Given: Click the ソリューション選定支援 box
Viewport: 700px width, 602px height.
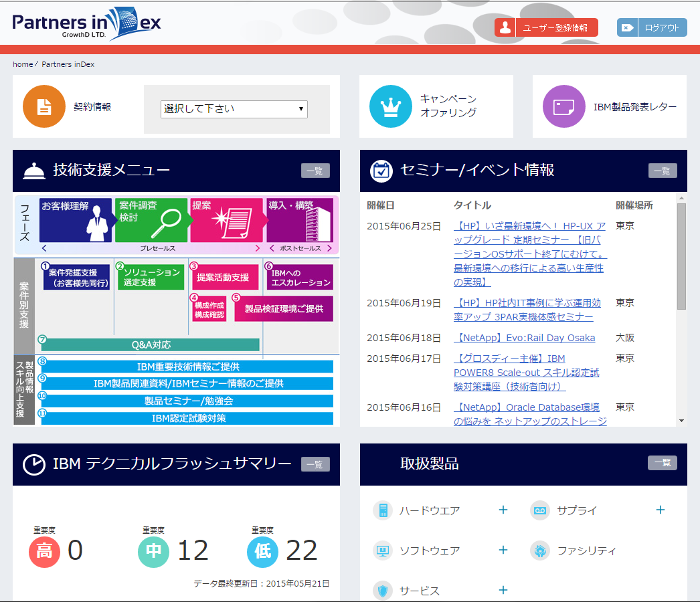Looking at the screenshot, I should click(x=151, y=277).
